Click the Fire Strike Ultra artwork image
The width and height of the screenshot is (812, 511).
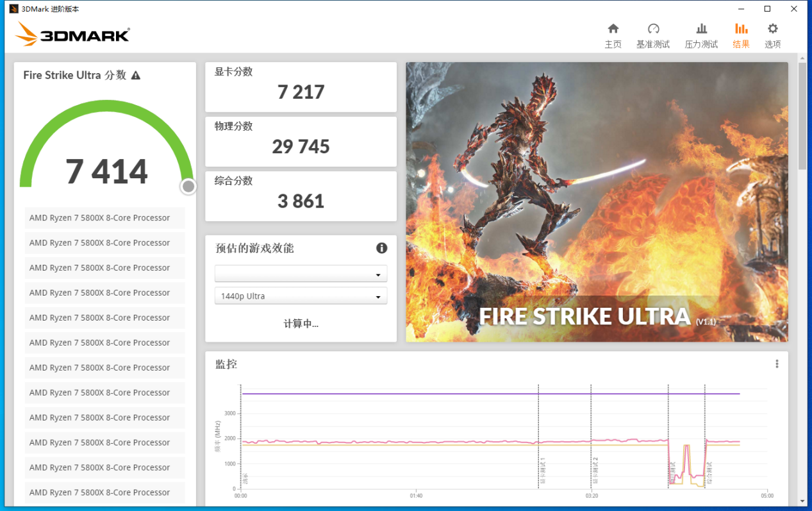pyautogui.click(x=597, y=201)
